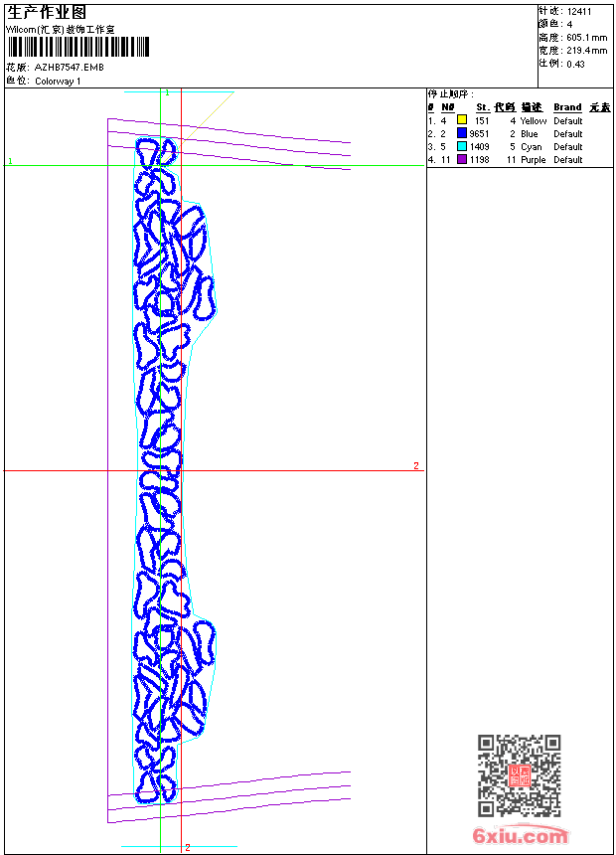Image resolution: width=616 pixels, height=855 pixels.
Task: Click the QR code at the lower right
Action: pyautogui.click(x=520, y=775)
